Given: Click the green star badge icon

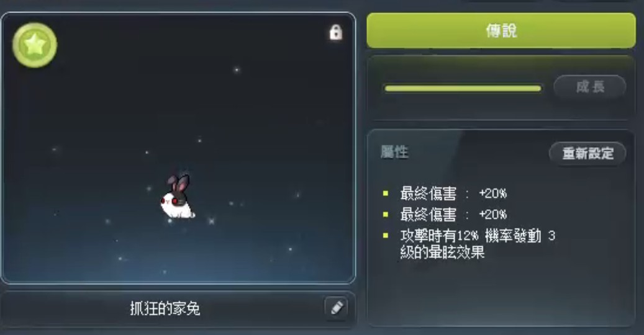Looking at the screenshot, I should point(35,45).
